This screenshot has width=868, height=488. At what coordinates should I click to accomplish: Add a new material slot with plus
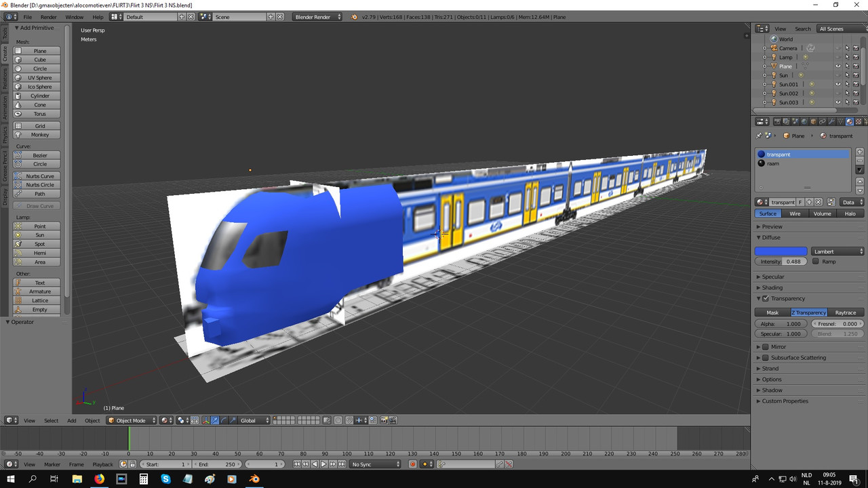860,152
